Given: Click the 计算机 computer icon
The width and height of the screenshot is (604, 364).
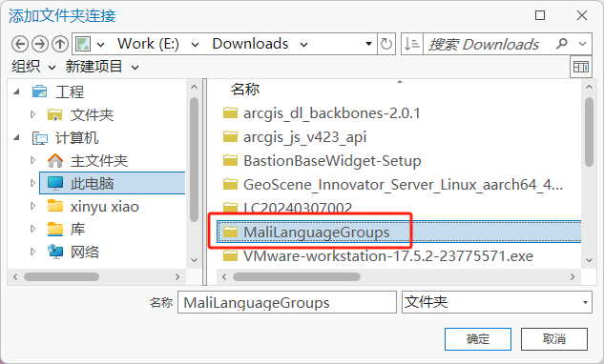Looking at the screenshot, I should (x=40, y=138).
